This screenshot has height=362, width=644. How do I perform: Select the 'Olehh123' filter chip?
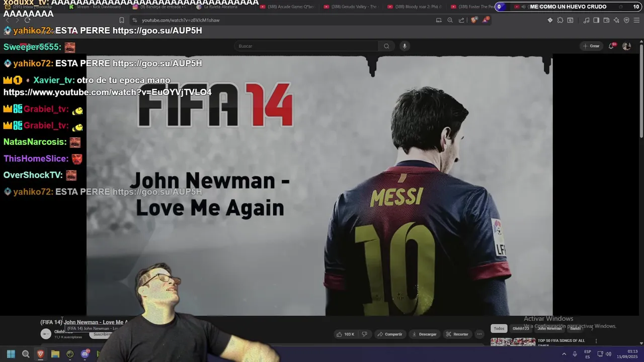pyautogui.click(x=520, y=328)
